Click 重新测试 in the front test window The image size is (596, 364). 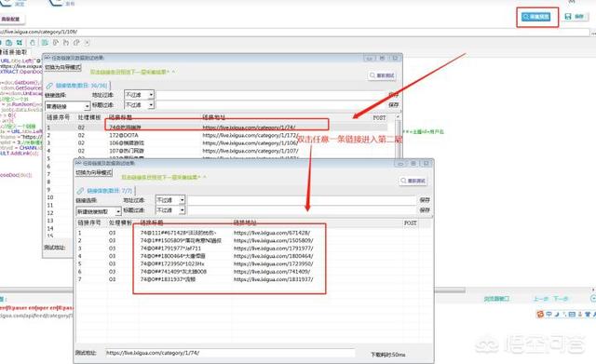coord(413,181)
